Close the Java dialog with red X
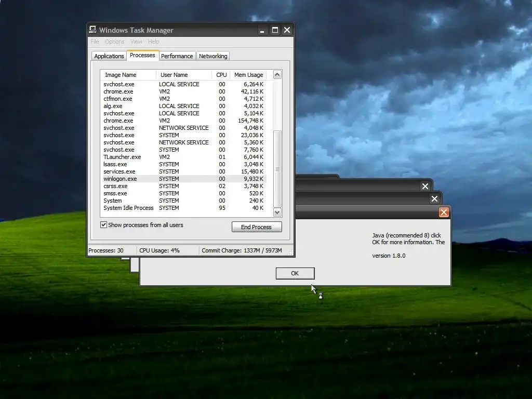532x399 pixels. coord(444,212)
